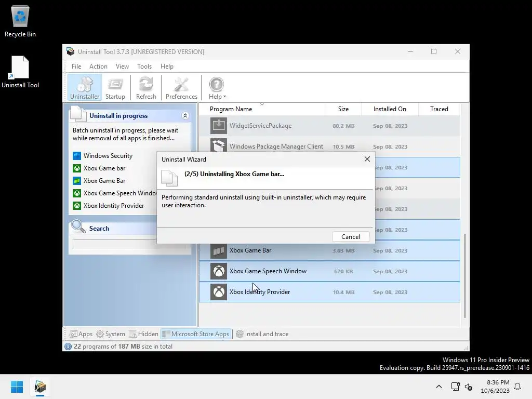Open the Install and trace tab

coord(262,334)
